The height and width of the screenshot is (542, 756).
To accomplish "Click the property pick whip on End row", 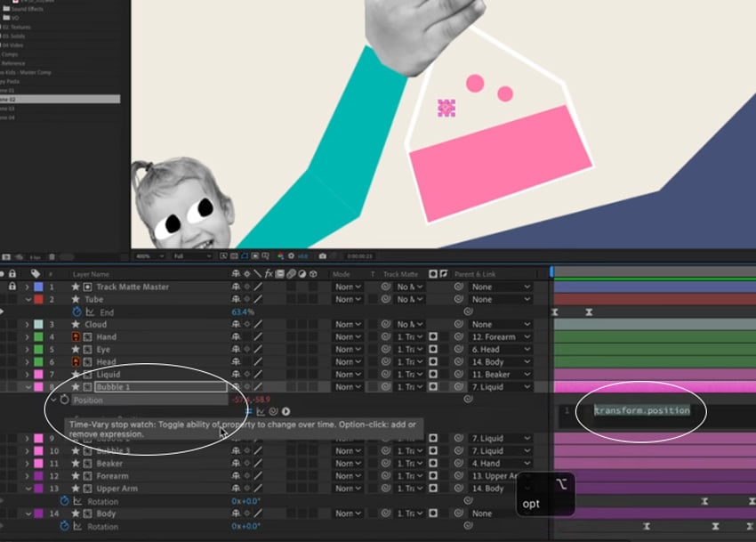I will (x=468, y=311).
